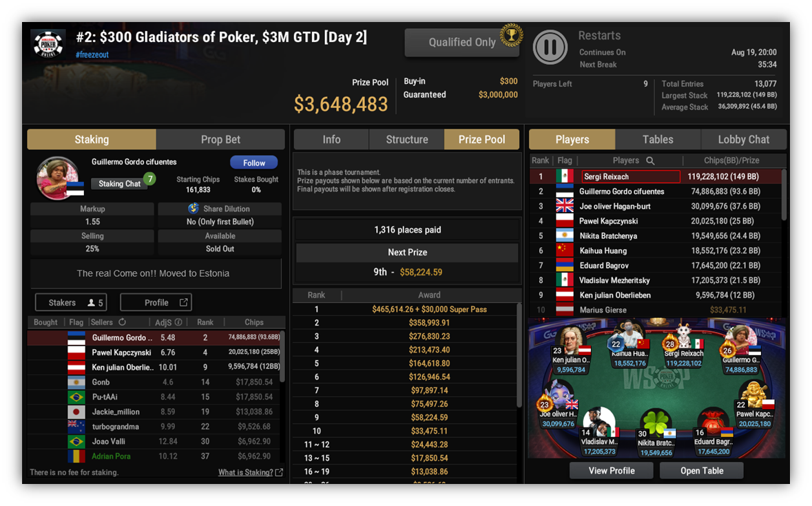The width and height of the screenshot is (812, 506).
Task: Click the gold trophy badge icon
Action: 511,36
